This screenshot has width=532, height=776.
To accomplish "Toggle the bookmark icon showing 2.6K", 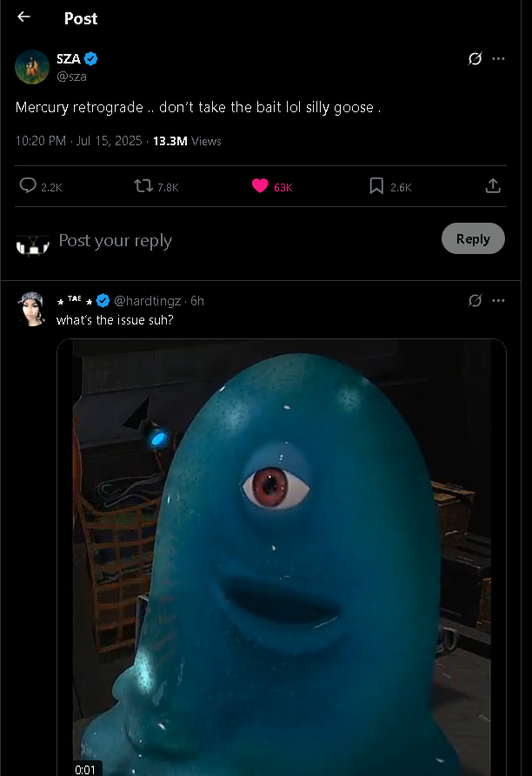I will point(376,186).
